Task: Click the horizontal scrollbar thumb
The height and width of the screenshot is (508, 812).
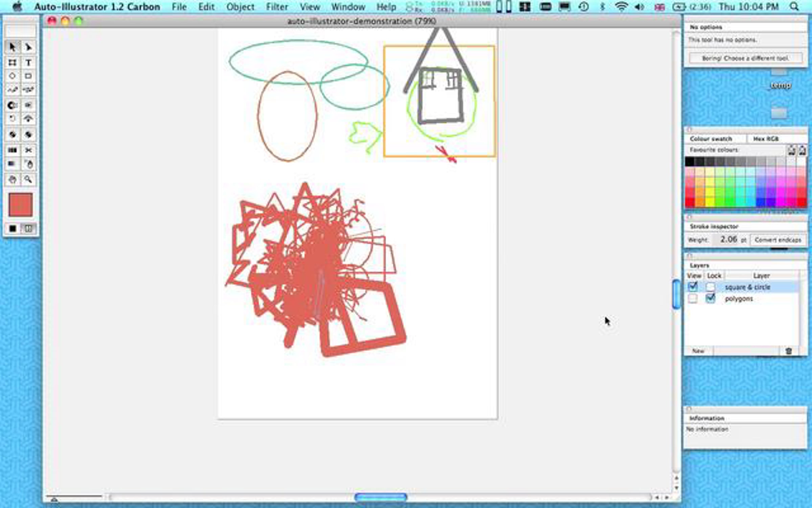Action: [381, 497]
